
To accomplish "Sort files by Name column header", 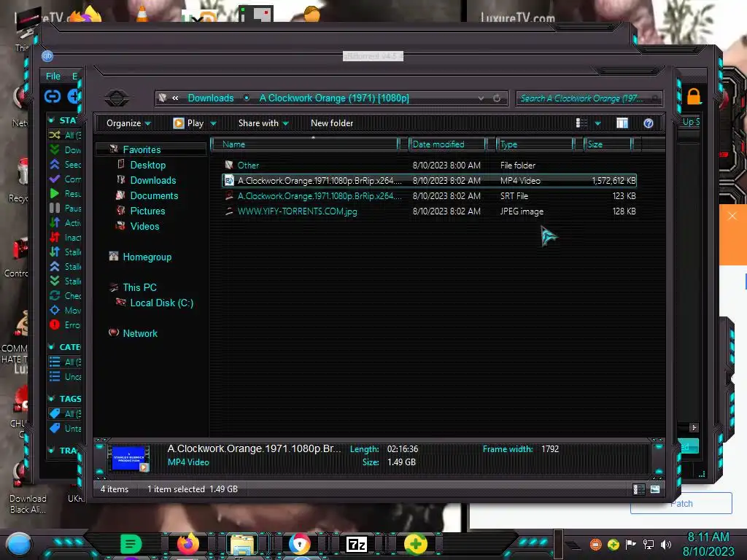I will click(x=305, y=144).
